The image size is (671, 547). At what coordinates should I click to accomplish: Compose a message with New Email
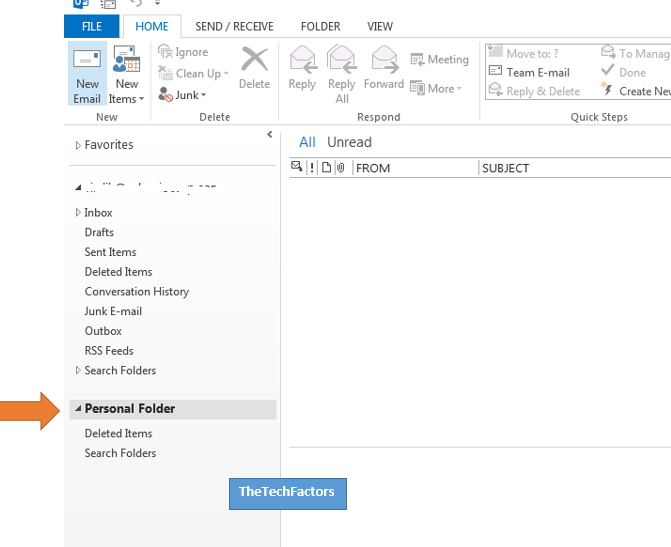pos(87,74)
